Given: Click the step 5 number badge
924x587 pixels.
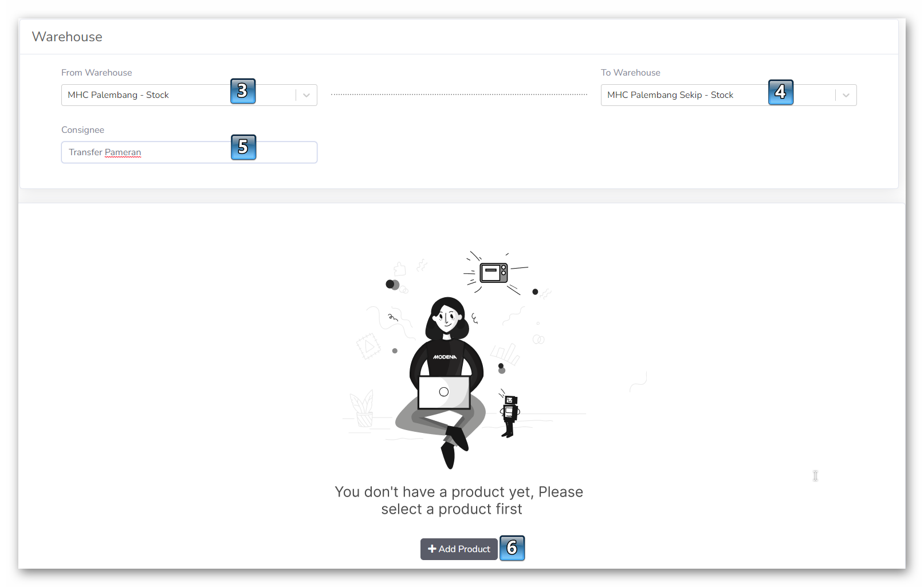Looking at the screenshot, I should pyautogui.click(x=243, y=147).
